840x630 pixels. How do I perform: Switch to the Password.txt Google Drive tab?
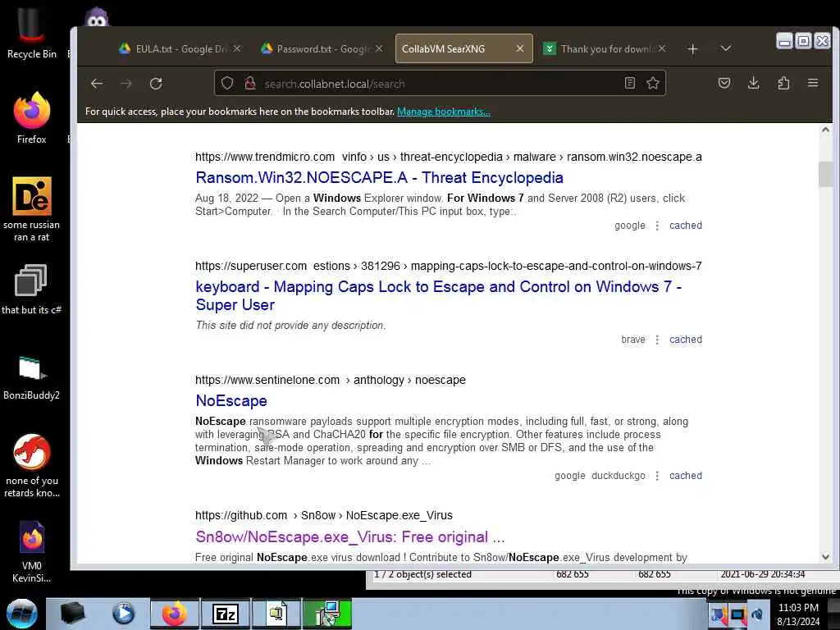[x=322, y=48]
